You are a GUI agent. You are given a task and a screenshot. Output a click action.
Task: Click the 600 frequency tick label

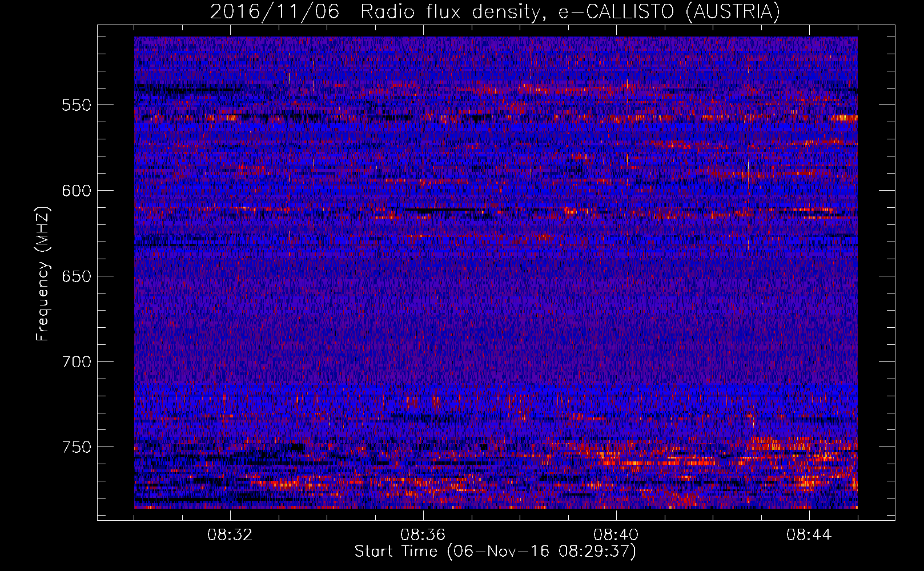click(77, 191)
